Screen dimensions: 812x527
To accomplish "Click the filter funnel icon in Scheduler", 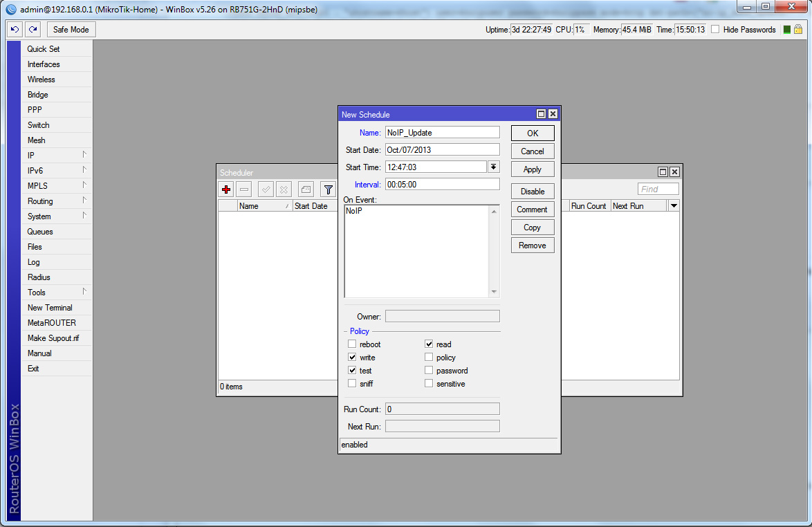I will [x=328, y=189].
